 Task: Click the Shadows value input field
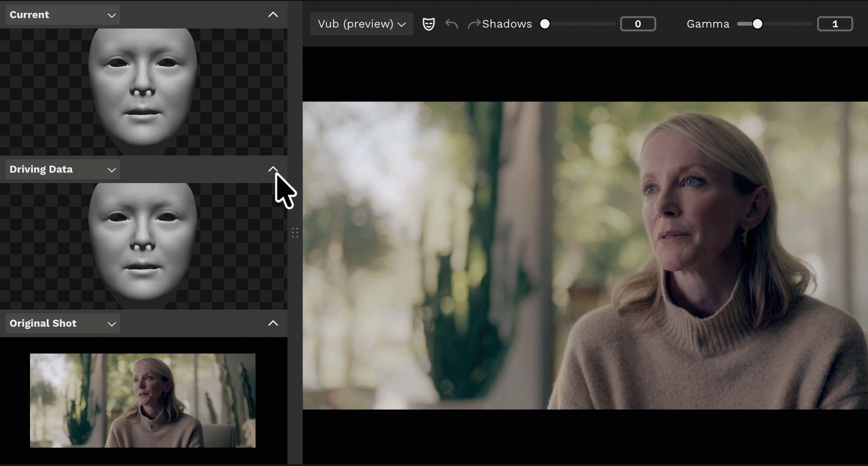638,24
